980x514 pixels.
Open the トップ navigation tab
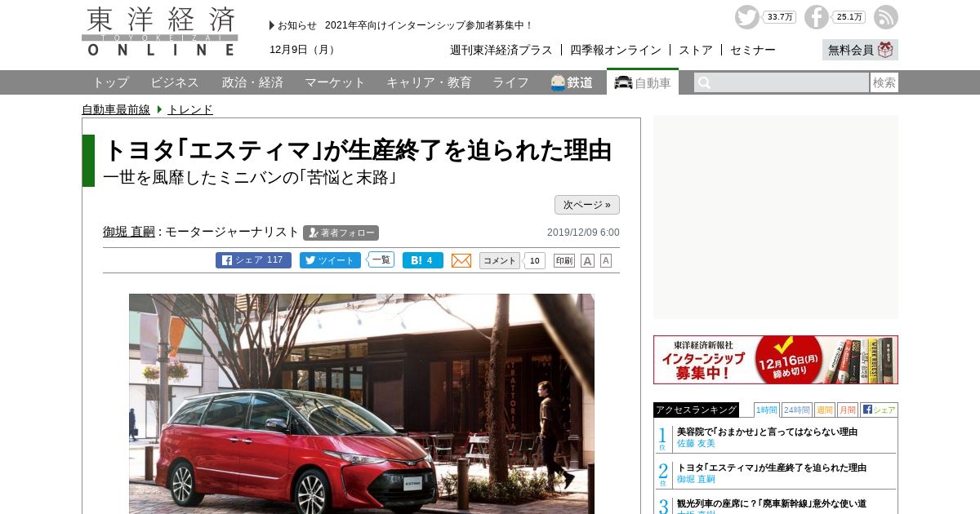[x=110, y=82]
